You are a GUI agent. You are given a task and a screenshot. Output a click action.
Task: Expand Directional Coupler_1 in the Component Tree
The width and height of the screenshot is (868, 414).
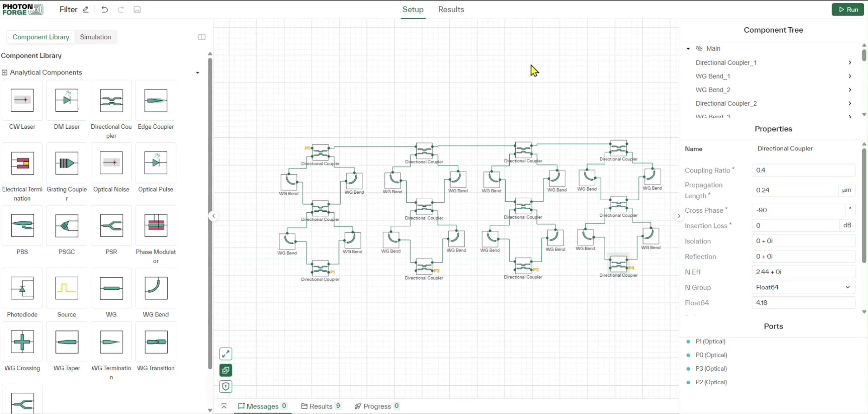(850, 63)
